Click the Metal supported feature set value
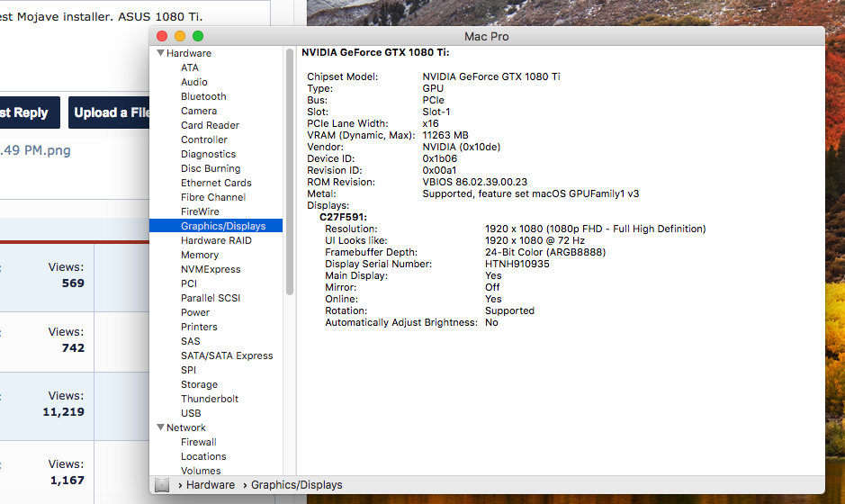 [x=531, y=193]
